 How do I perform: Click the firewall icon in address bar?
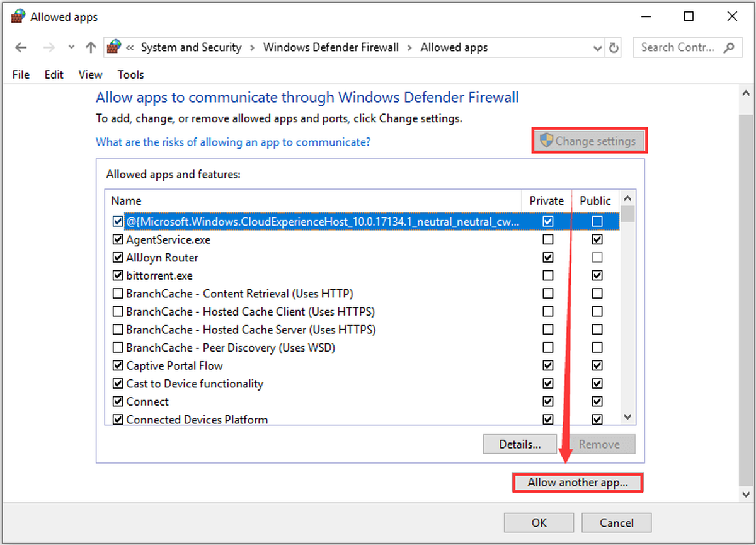pos(113,47)
